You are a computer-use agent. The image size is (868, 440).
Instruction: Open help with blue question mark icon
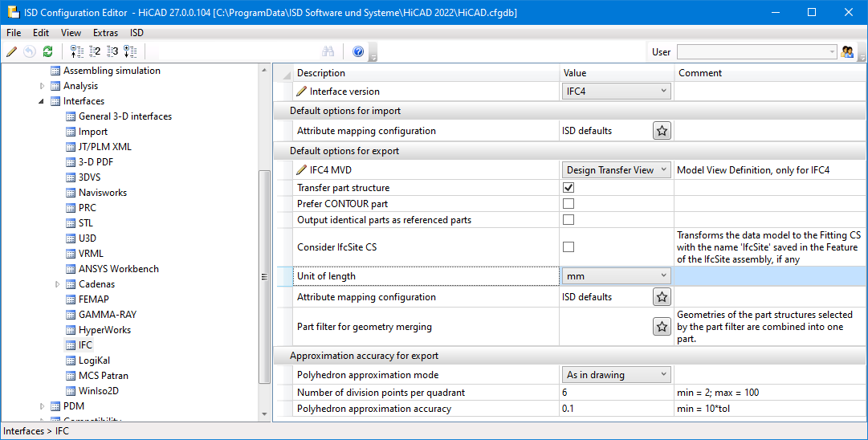[358, 51]
